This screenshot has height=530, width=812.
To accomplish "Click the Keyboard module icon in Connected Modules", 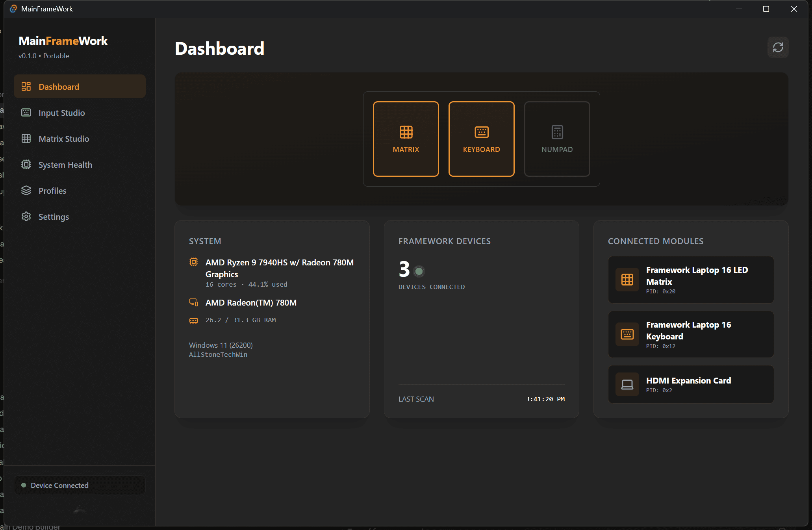I will point(627,334).
